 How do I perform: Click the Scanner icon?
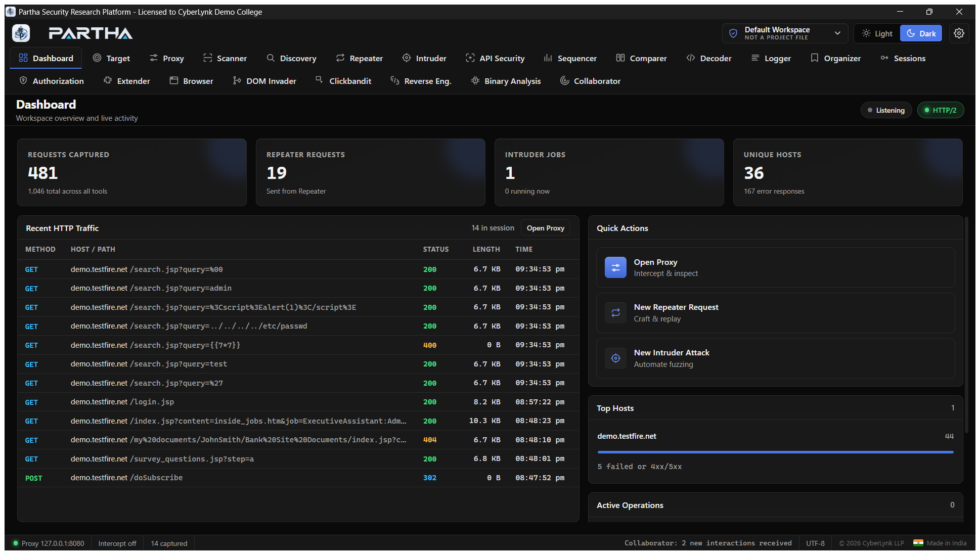pyautogui.click(x=208, y=58)
